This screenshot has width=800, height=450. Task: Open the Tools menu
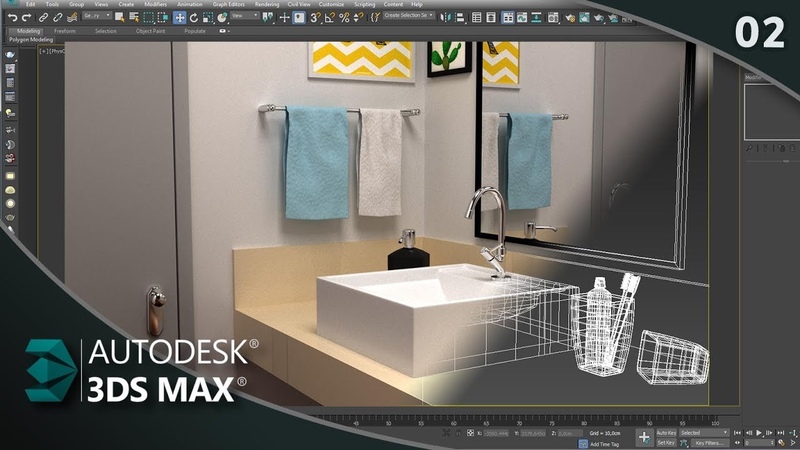click(x=52, y=4)
